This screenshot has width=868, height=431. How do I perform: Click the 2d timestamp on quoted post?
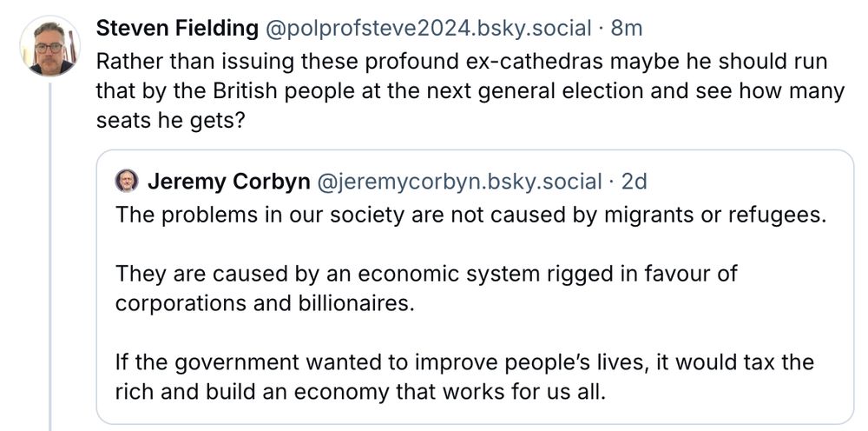(x=634, y=182)
